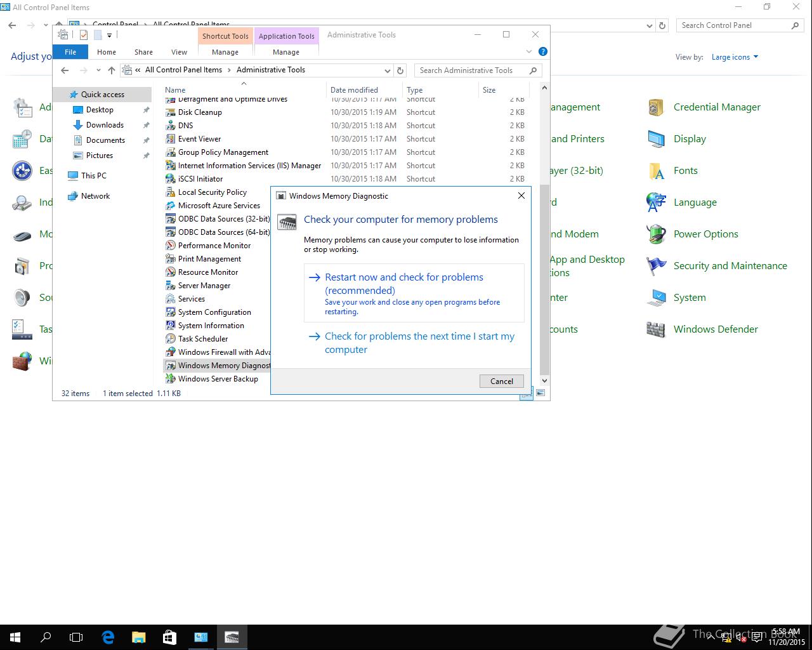812x650 pixels.
Task: Select the Print Management icon
Action: coord(170,259)
